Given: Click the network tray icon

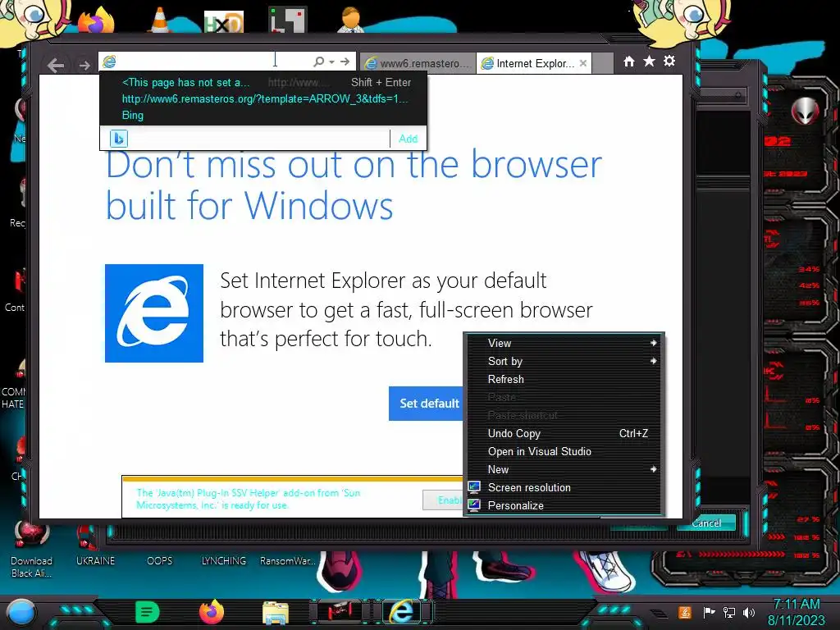Looking at the screenshot, I should (729, 612).
